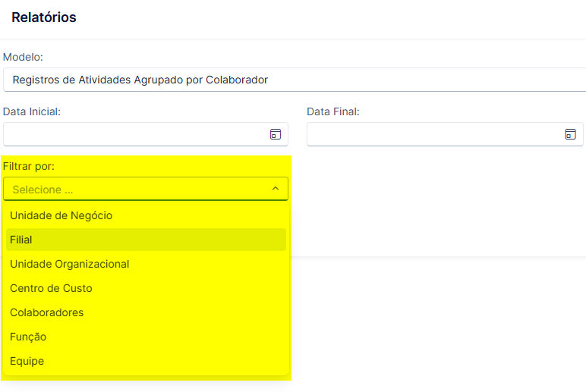Choose the Filial filter option

point(146,240)
